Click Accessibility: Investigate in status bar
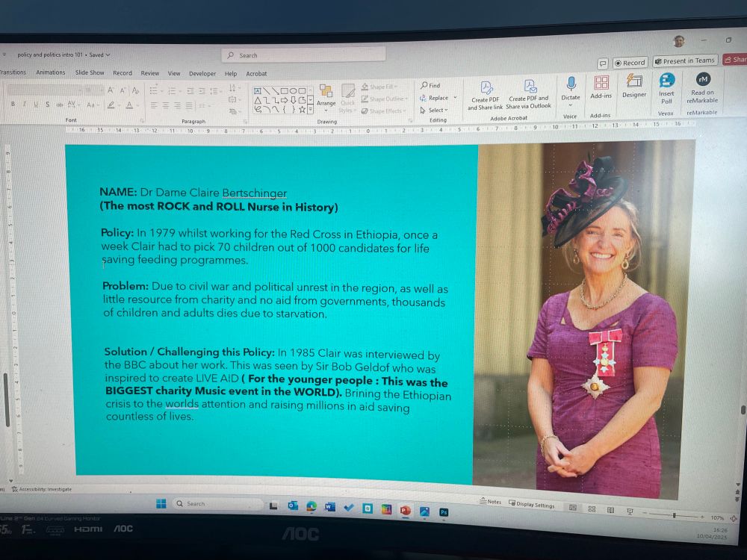 pyautogui.click(x=41, y=489)
